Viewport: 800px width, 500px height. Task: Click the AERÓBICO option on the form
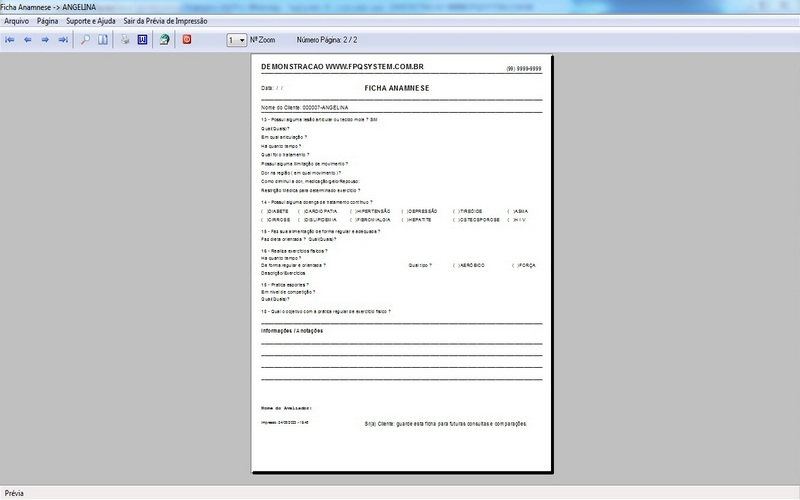pyautogui.click(x=469, y=265)
